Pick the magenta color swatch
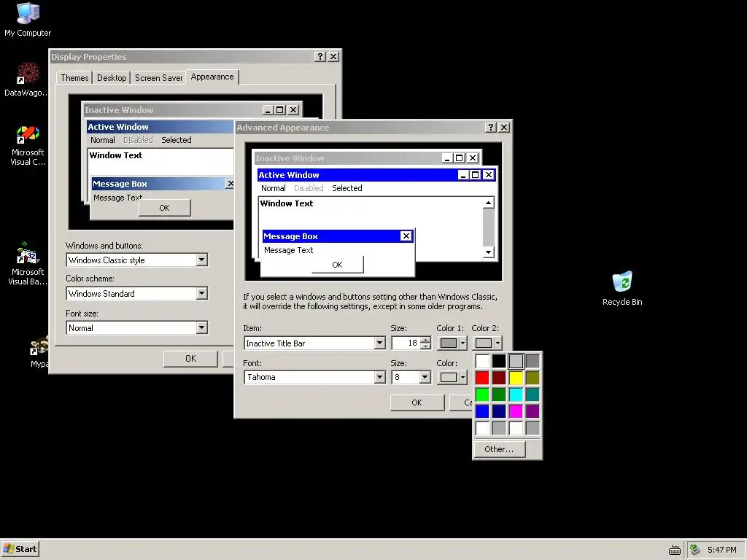The height and width of the screenshot is (560, 747). click(516, 411)
